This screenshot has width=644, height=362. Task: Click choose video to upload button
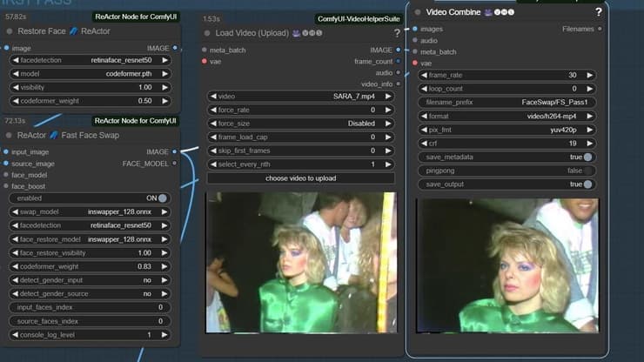pyautogui.click(x=300, y=178)
